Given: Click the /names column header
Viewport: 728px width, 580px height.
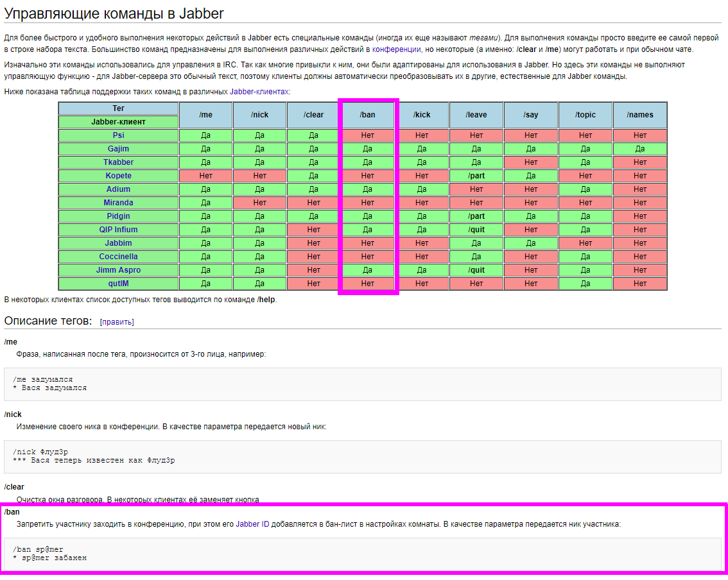Looking at the screenshot, I should (x=640, y=115).
